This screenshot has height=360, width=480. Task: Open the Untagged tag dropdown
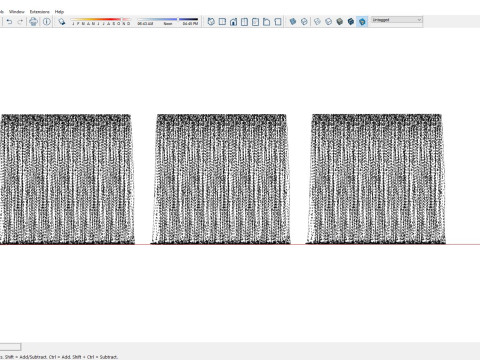(397, 20)
